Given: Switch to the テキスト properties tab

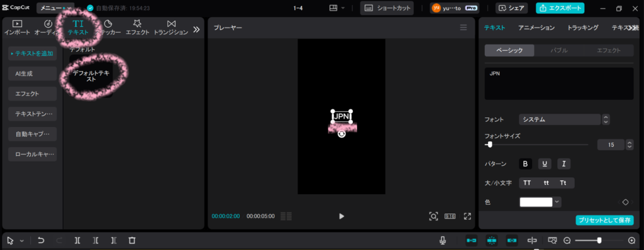Looking at the screenshot, I should (x=494, y=28).
